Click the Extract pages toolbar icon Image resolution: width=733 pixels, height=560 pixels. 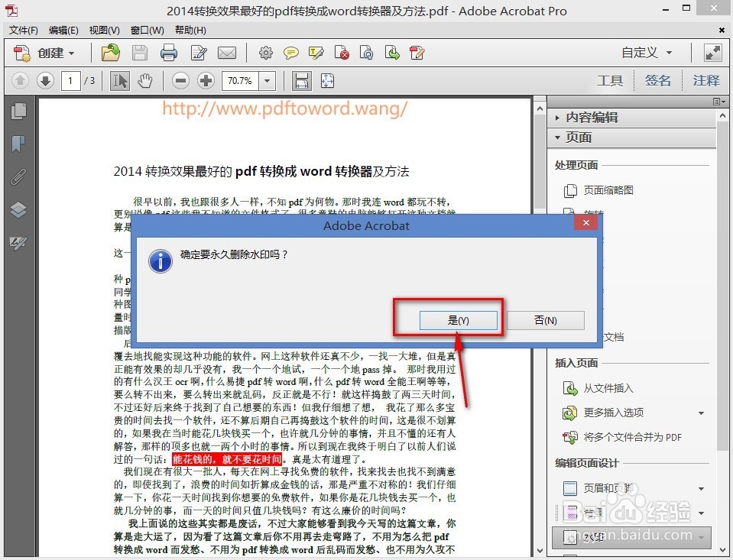392,53
